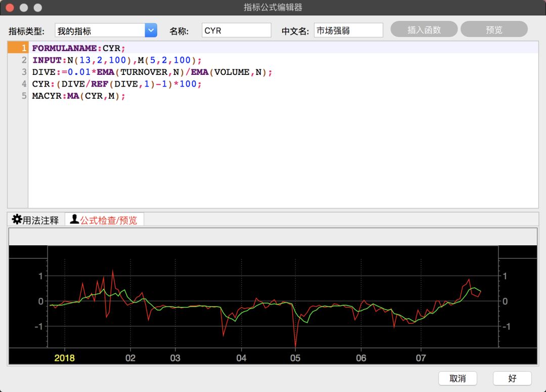The height and width of the screenshot is (392, 546).
Task: Click the blue dropdown arrow beside 我的指标
Action: pos(150,30)
